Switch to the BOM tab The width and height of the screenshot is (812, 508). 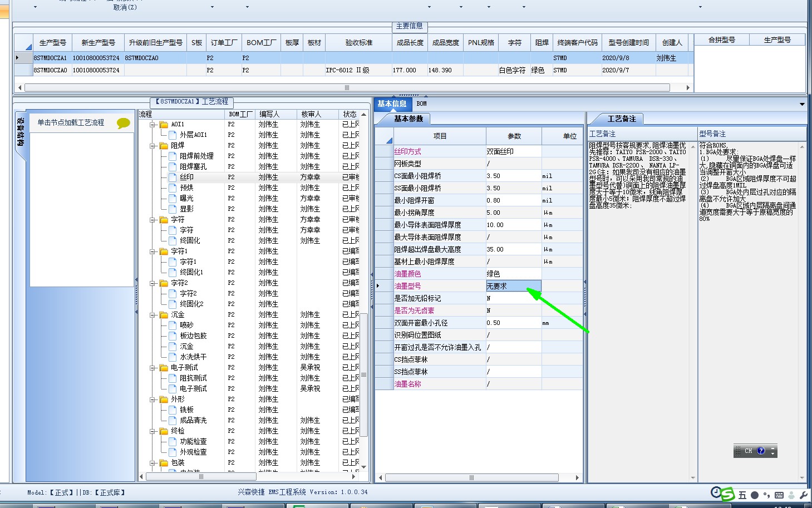click(422, 103)
